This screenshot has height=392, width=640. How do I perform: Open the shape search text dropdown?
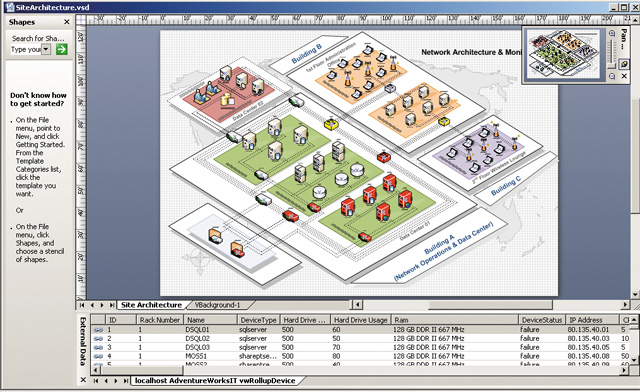[x=46, y=49]
